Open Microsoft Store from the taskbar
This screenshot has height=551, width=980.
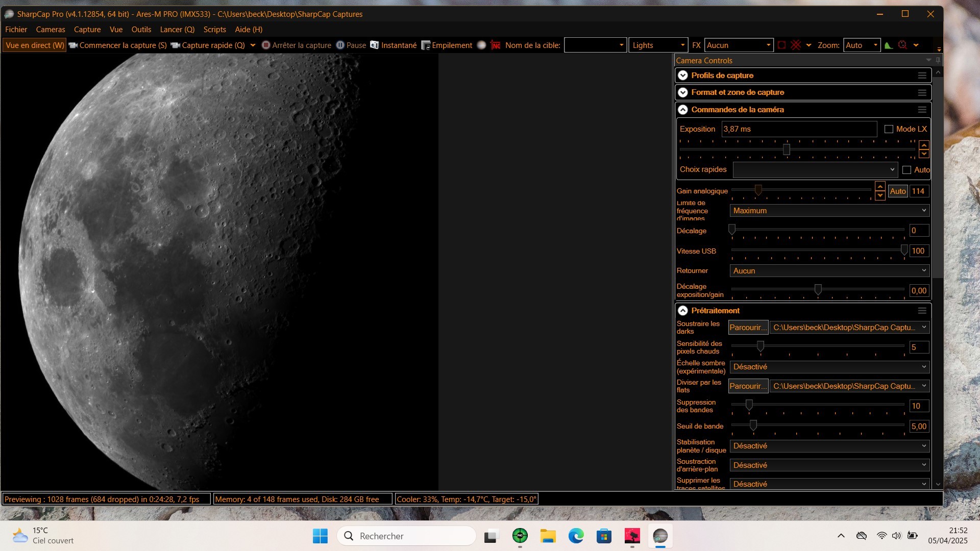(604, 536)
